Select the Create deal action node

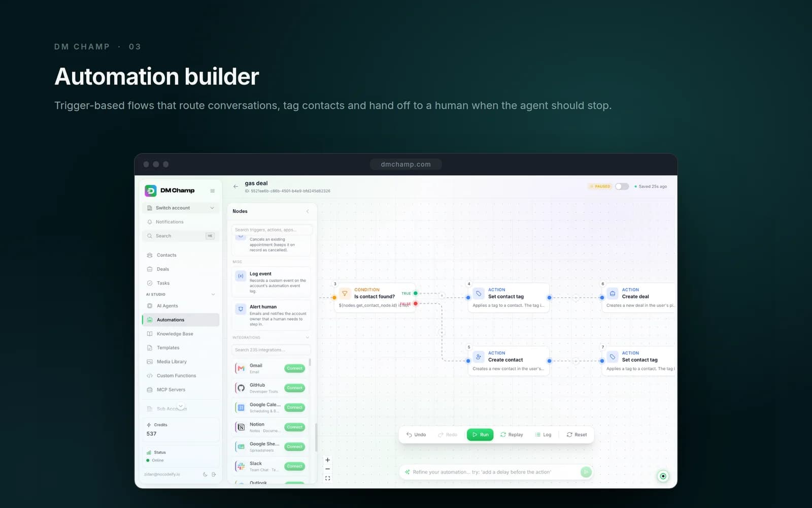click(638, 298)
